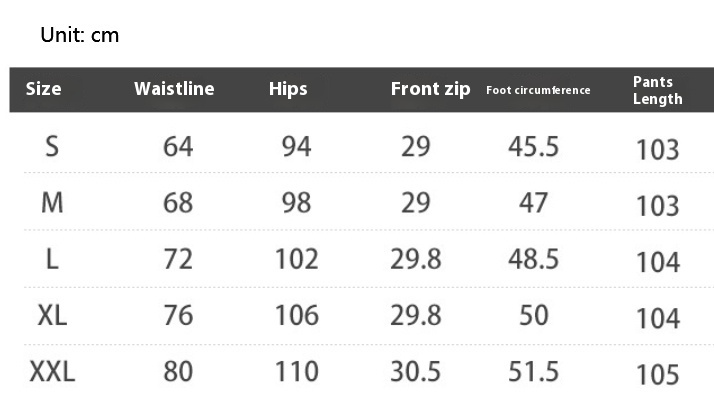Screen dimensions: 714x398
Task: Click foot circumference value 45.5
Action: (533, 147)
